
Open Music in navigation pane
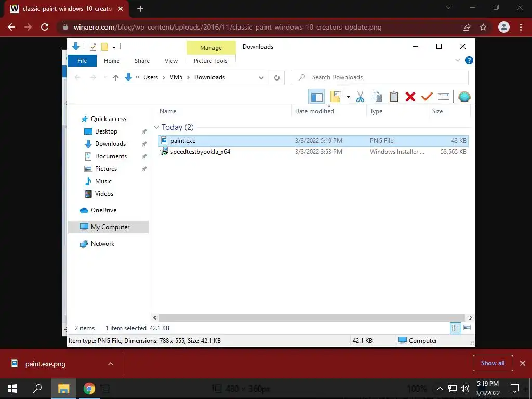(103, 181)
